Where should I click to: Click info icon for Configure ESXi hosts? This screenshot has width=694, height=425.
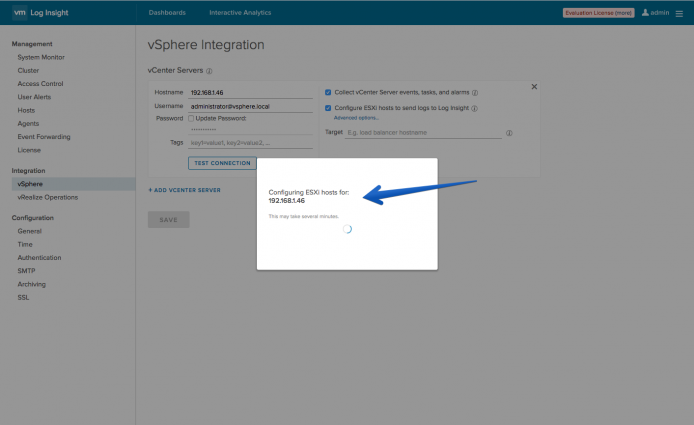click(474, 108)
